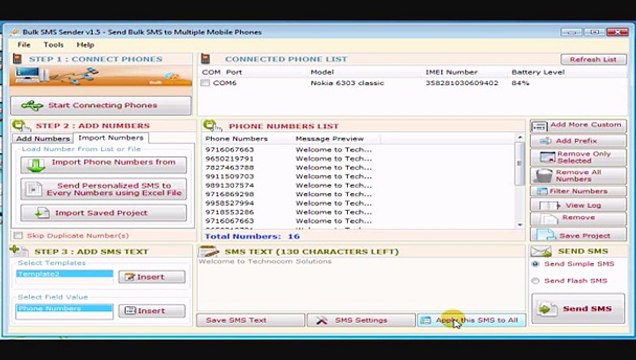Click the Remove button above Save Project
Screen dimensions: 636x360
(x=578, y=219)
